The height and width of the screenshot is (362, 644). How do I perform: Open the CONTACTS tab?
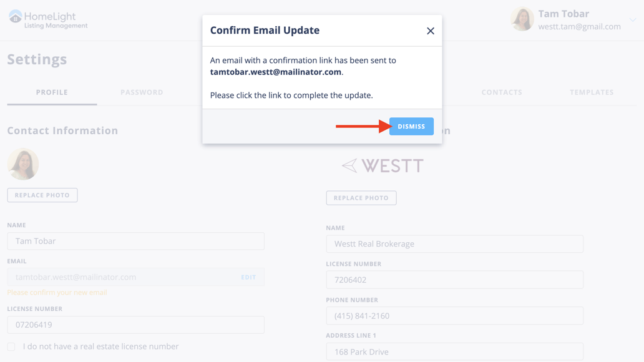pyautogui.click(x=502, y=92)
